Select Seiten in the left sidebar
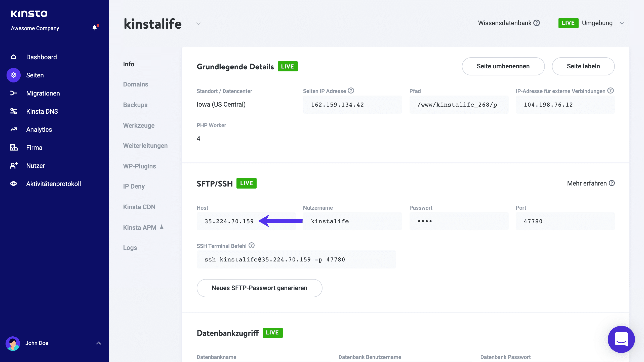 coord(35,75)
